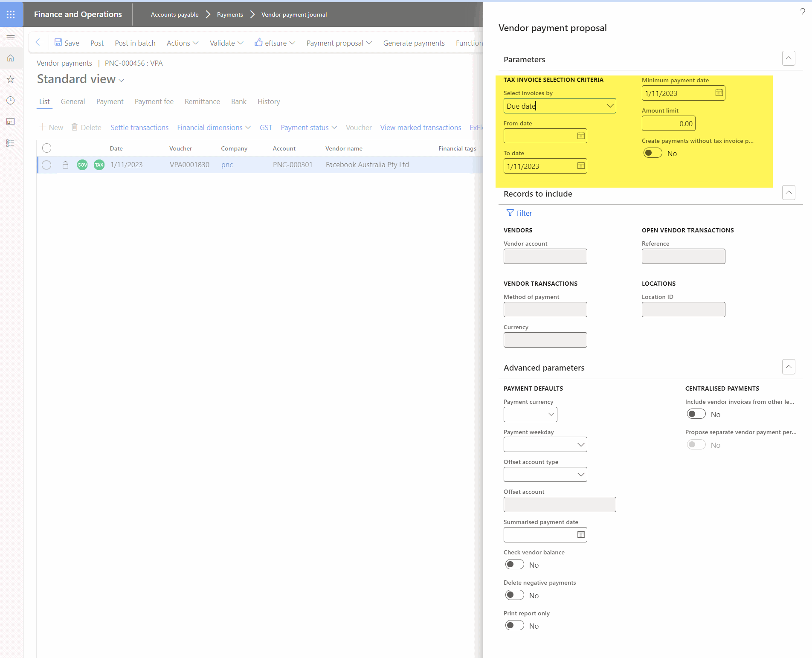This screenshot has width=812, height=658.
Task: Click the GST button
Action: tap(266, 127)
